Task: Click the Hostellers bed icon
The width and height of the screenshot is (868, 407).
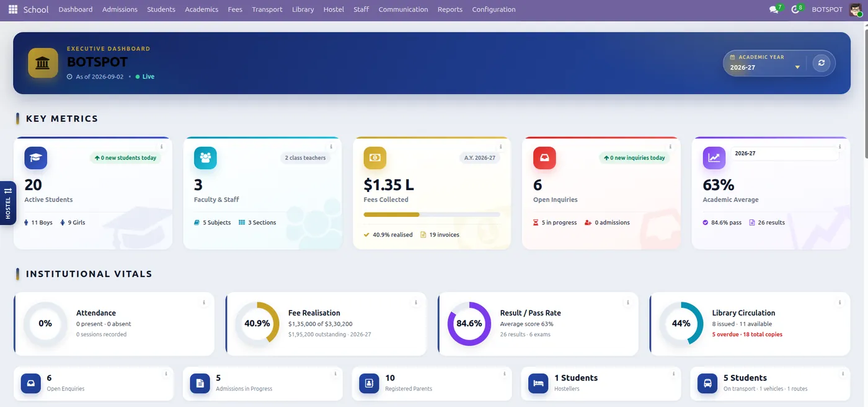Action: pyautogui.click(x=539, y=383)
